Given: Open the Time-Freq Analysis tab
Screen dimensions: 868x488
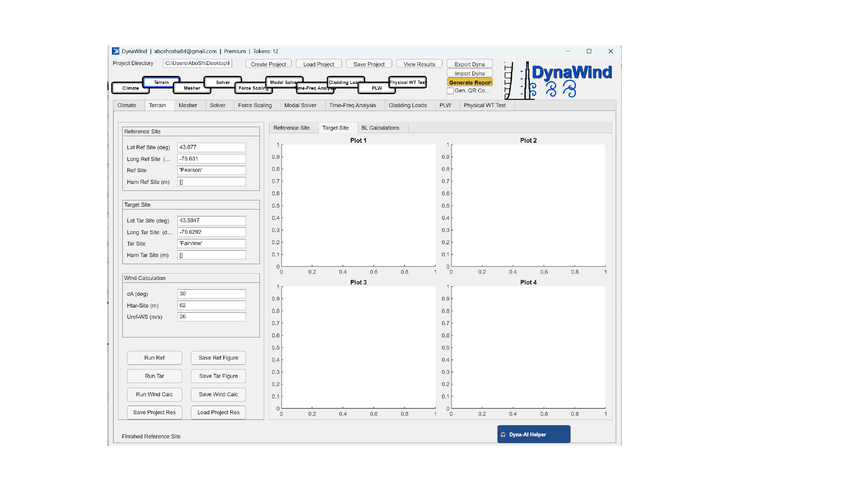Looking at the screenshot, I should [x=352, y=105].
